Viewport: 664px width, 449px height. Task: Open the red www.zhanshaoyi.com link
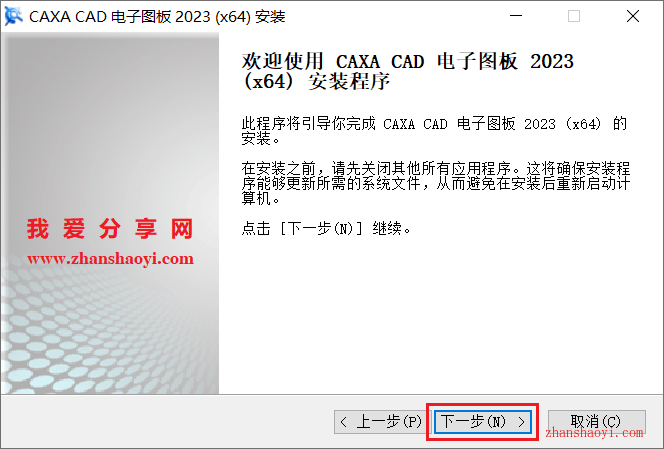point(111,259)
